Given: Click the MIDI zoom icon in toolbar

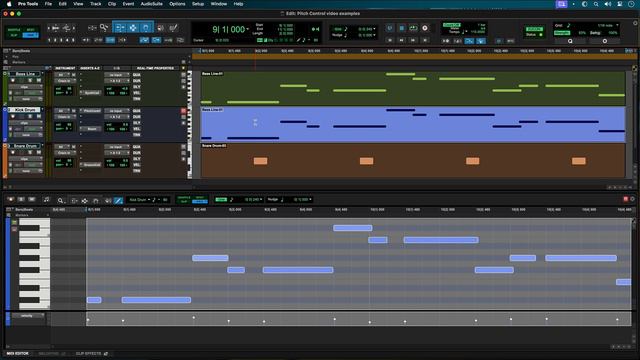Looking at the screenshot, I should pos(66,28).
